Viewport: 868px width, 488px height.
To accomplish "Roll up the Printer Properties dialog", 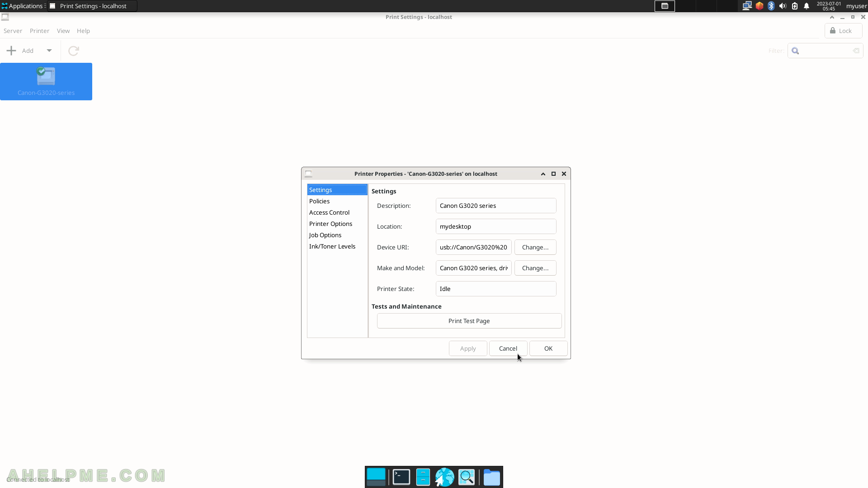I will tap(543, 174).
